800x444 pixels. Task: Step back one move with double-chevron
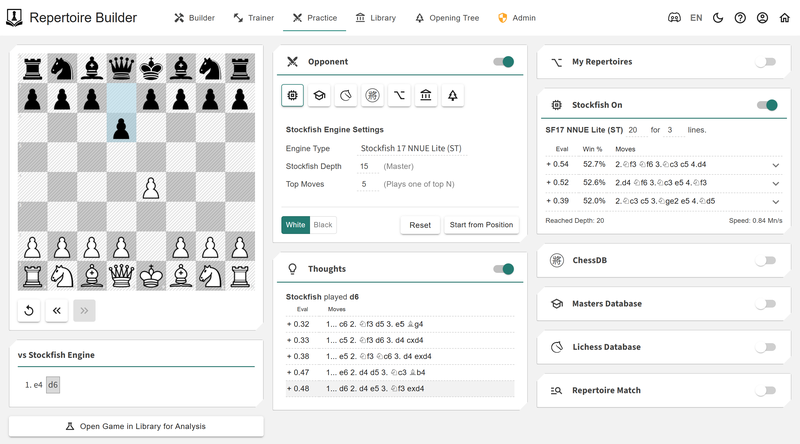pos(57,311)
